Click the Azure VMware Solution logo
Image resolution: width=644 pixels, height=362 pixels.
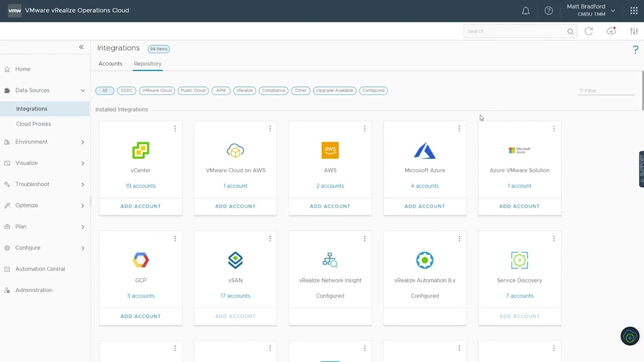[x=519, y=150]
